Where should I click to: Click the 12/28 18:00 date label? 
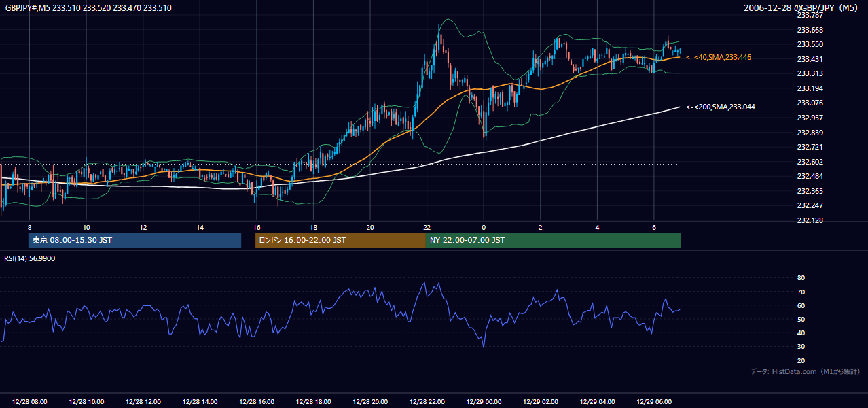(313, 402)
